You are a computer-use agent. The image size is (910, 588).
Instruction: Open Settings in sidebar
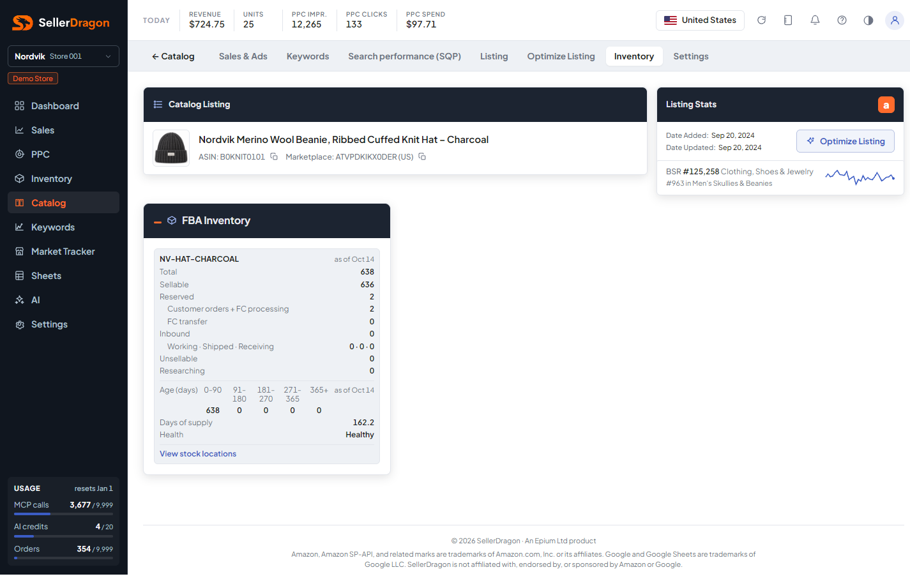click(x=63, y=324)
